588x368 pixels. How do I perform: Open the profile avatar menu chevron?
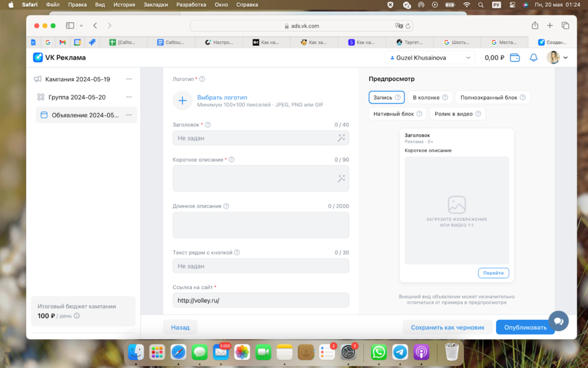coord(566,57)
